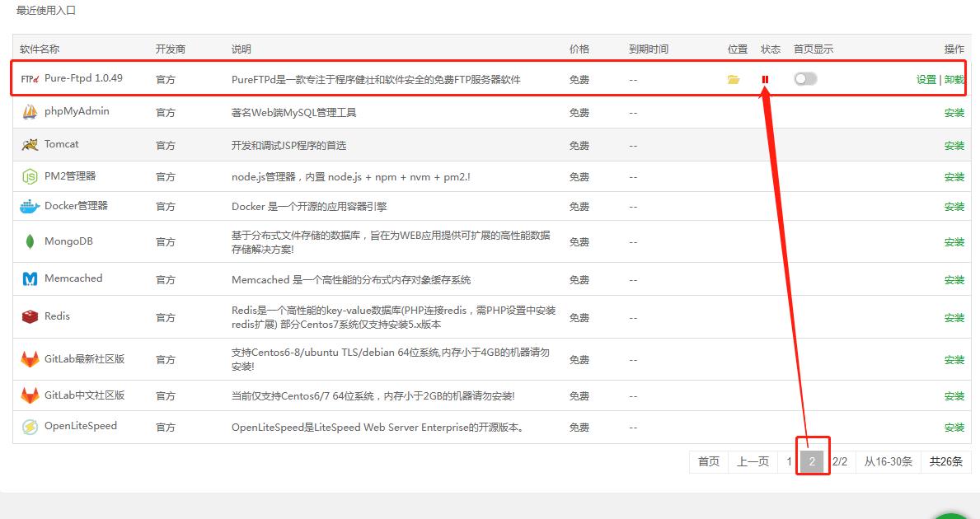This screenshot has height=519, width=980.
Task: Click the phpMyAdmin sailboat icon
Action: click(30, 112)
